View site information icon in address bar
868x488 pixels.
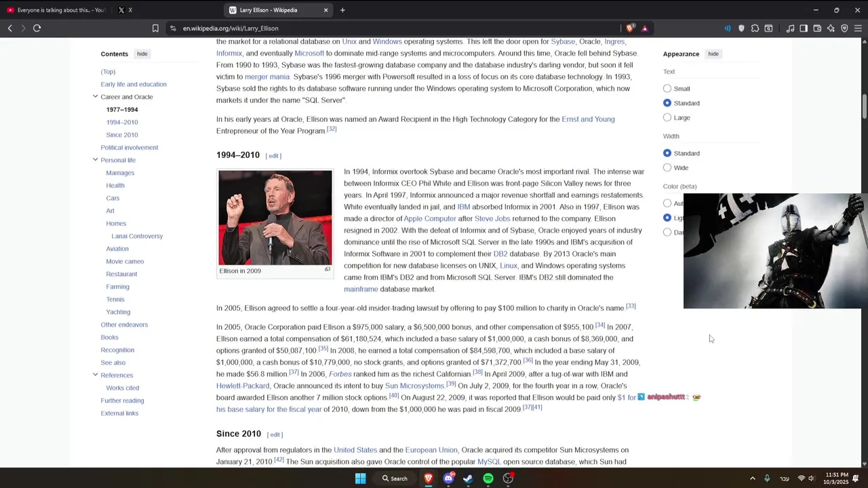(173, 28)
